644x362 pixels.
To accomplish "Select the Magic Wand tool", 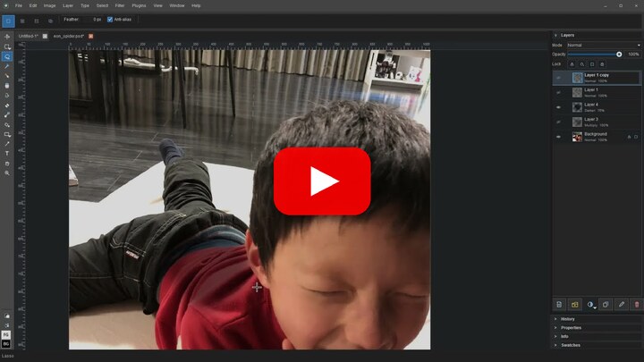I will pyautogui.click(x=7, y=66).
